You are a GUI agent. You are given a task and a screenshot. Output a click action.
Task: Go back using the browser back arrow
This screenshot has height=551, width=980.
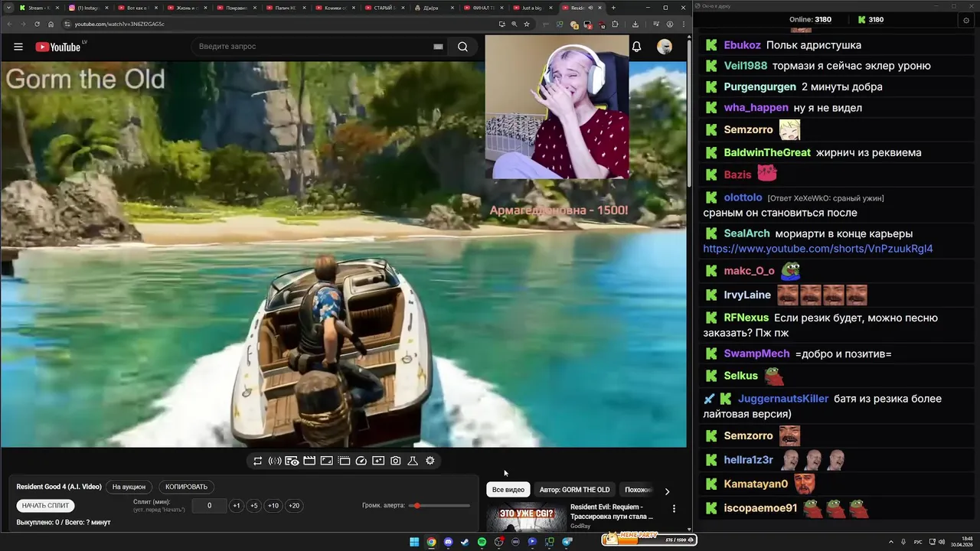click(8, 24)
